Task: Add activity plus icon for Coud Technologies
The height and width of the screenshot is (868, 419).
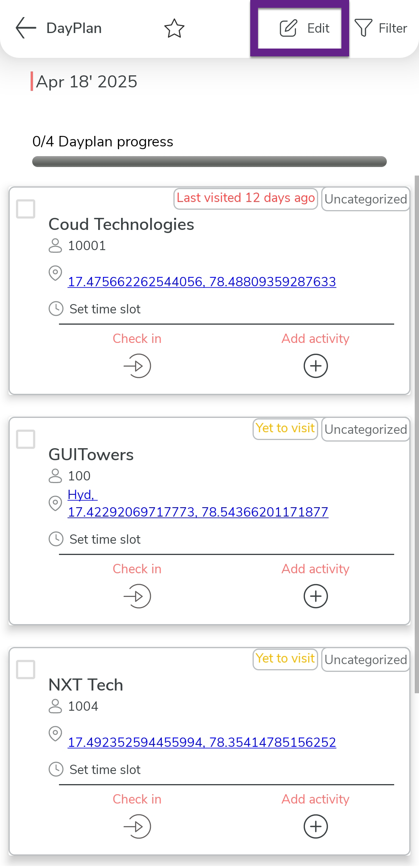Action: [315, 366]
